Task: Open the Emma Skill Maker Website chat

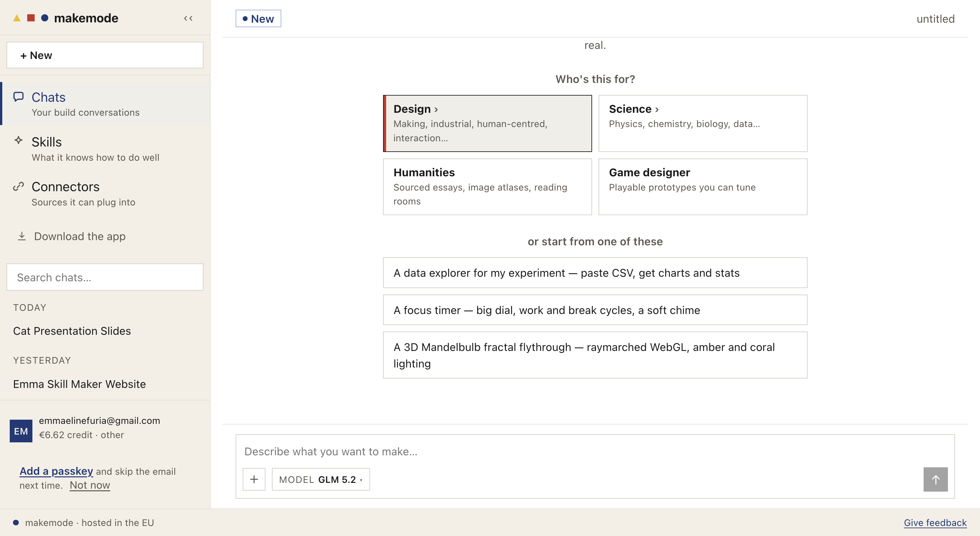Action: 79,384
